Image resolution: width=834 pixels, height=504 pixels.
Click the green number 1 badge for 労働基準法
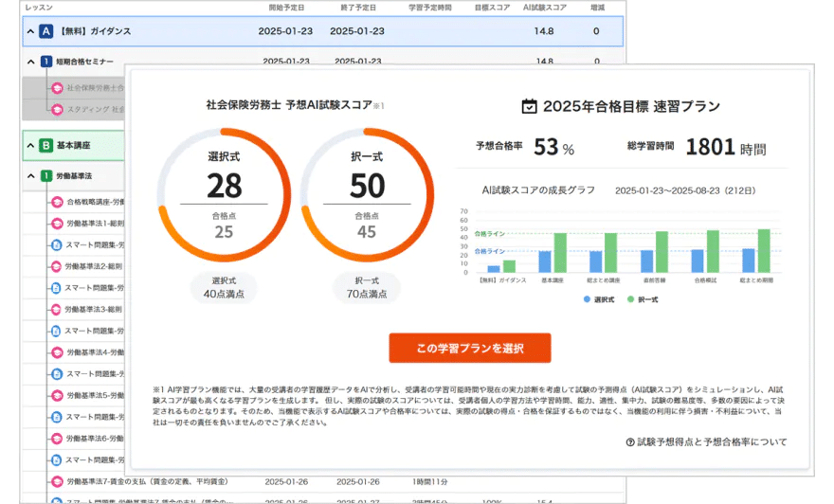pos(45,175)
